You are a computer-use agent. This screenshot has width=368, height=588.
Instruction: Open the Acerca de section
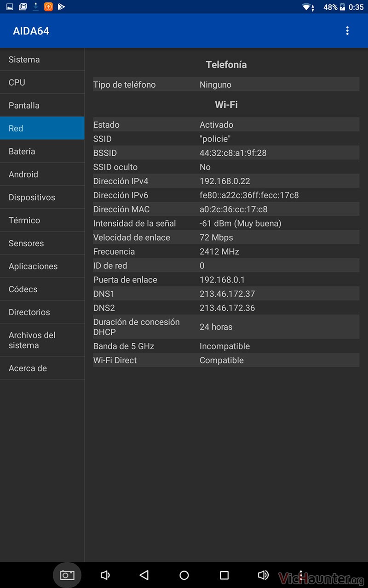point(42,368)
